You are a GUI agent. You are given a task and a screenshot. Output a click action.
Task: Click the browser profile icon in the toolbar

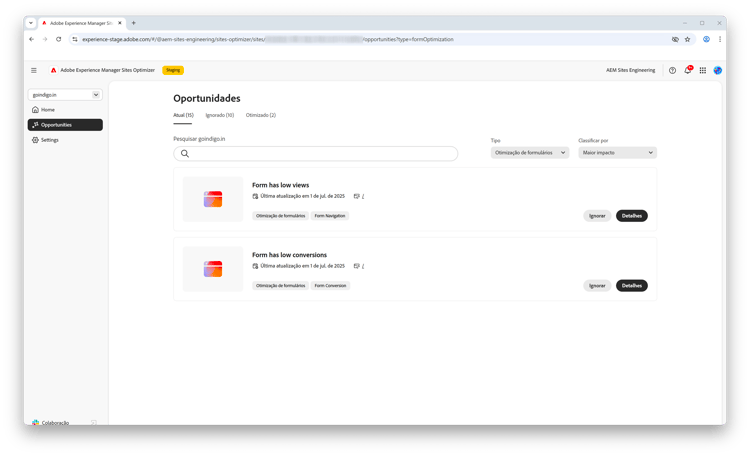(x=706, y=39)
